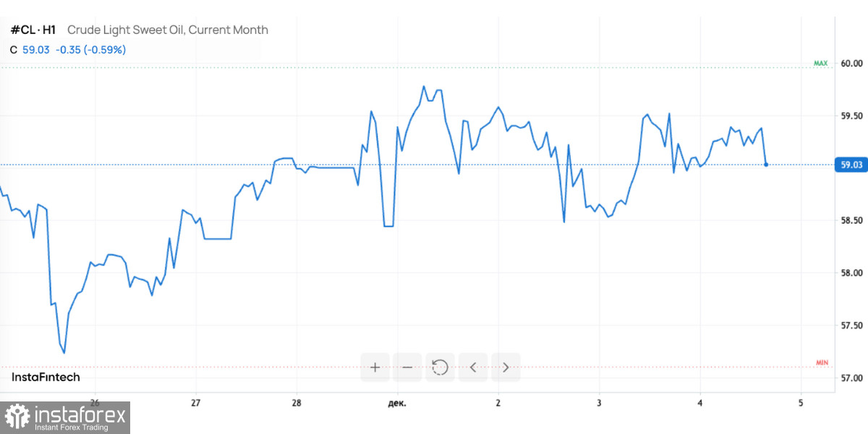
Task: Zoom out the chart with minus button
Action: (407, 367)
